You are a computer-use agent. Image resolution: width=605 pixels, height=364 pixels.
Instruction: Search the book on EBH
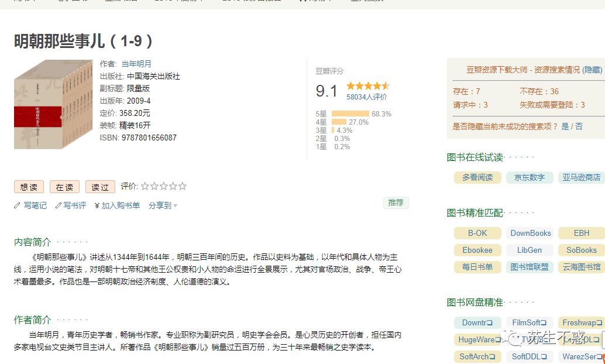(x=582, y=233)
